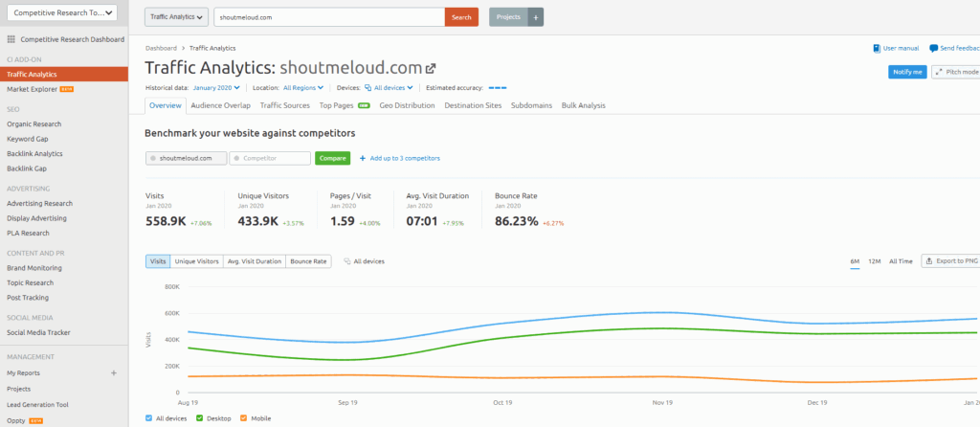
Task: Open Devices All devices dropdown
Action: tap(389, 88)
